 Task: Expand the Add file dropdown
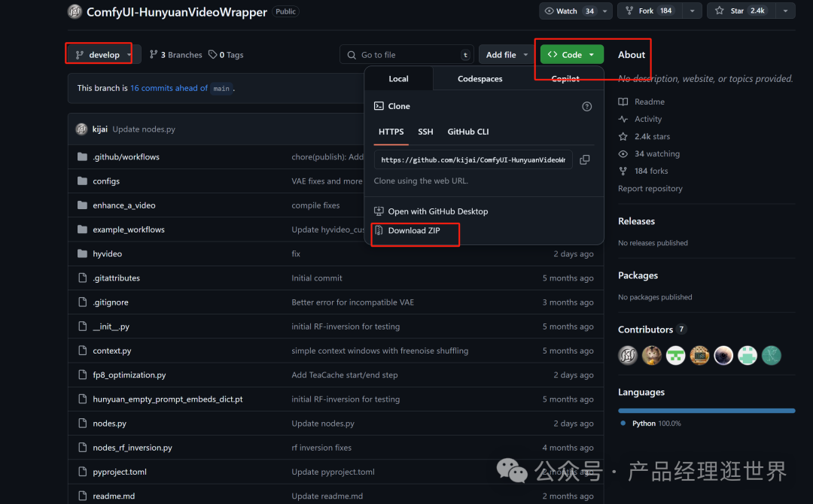(507, 54)
